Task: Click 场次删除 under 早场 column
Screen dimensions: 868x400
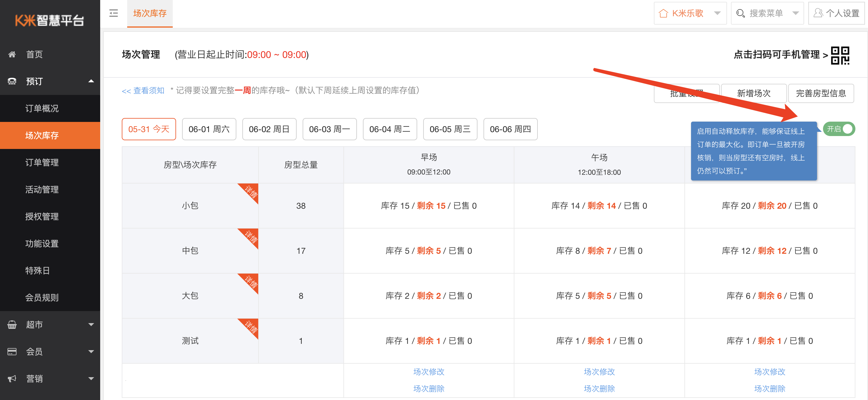Action: 429,389
